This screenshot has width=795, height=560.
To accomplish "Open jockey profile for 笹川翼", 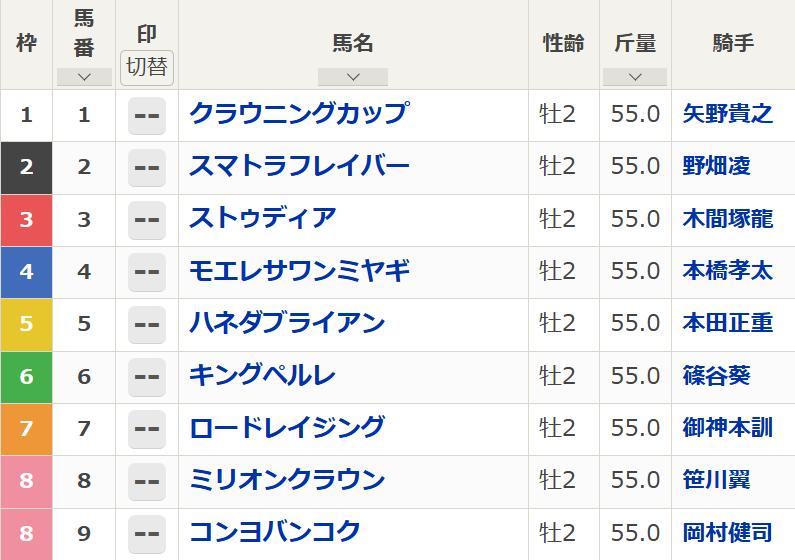I will click(716, 480).
